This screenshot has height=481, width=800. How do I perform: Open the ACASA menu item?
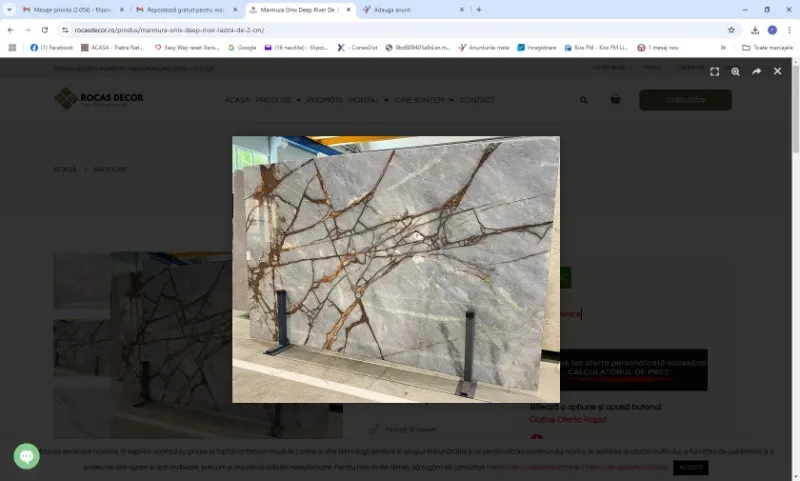pyautogui.click(x=237, y=100)
